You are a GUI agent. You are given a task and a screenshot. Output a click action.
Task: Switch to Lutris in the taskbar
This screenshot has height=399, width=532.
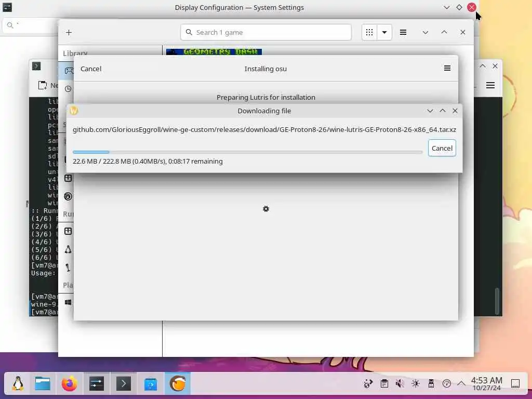tap(178, 384)
